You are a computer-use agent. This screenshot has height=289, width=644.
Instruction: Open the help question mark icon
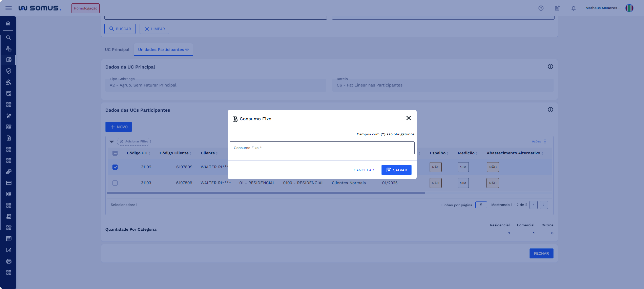pyautogui.click(x=541, y=8)
